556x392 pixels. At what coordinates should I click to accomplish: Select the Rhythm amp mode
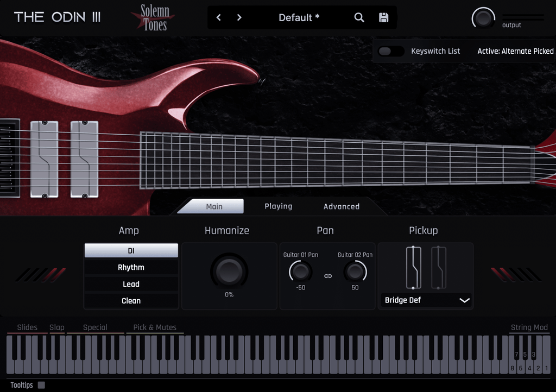point(130,267)
